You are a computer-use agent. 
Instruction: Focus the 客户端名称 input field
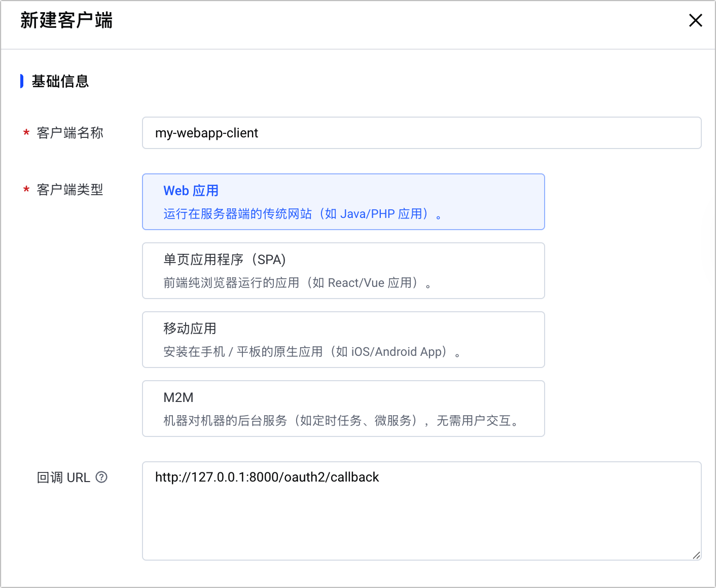tap(421, 133)
